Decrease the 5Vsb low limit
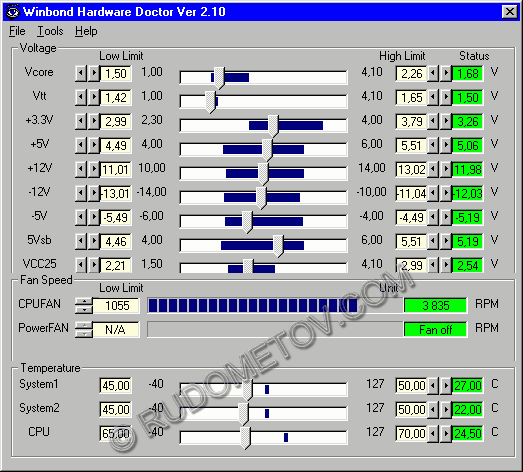 81,241
